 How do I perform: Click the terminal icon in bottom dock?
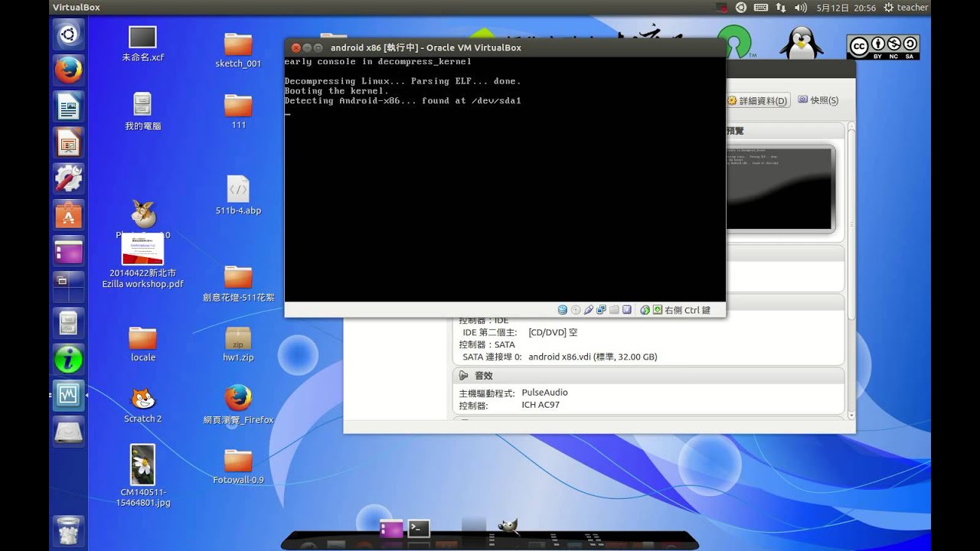click(419, 528)
